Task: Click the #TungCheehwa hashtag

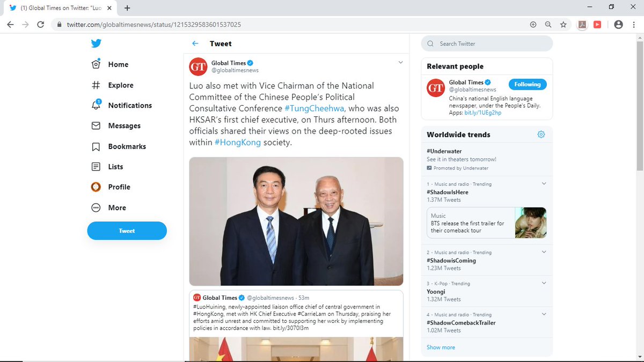Action: tap(314, 109)
